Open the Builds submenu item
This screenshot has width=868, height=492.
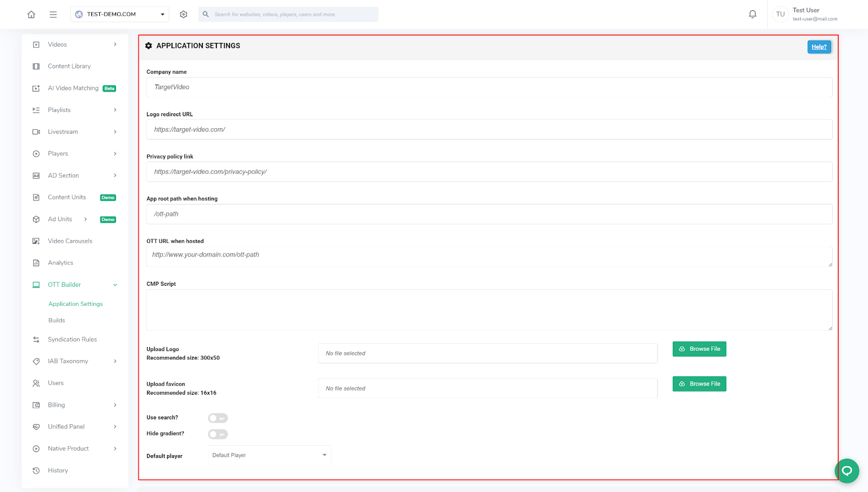click(56, 320)
